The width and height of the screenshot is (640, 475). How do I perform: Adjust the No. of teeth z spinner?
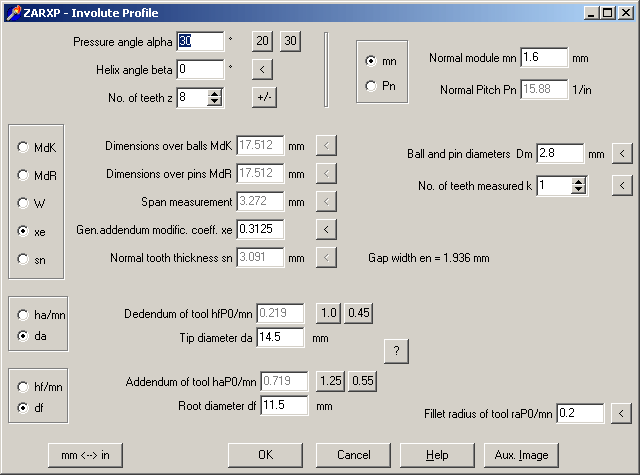[x=214, y=97]
